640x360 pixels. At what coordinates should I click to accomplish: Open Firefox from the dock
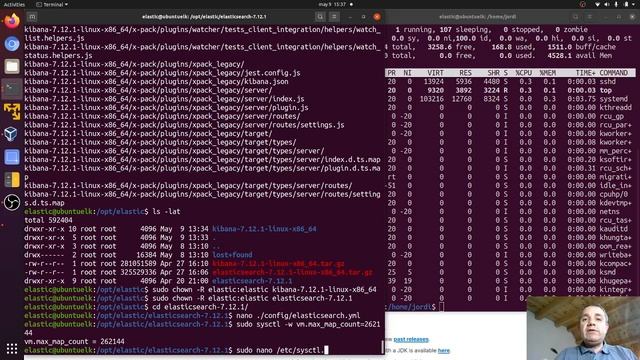[x=12, y=21]
